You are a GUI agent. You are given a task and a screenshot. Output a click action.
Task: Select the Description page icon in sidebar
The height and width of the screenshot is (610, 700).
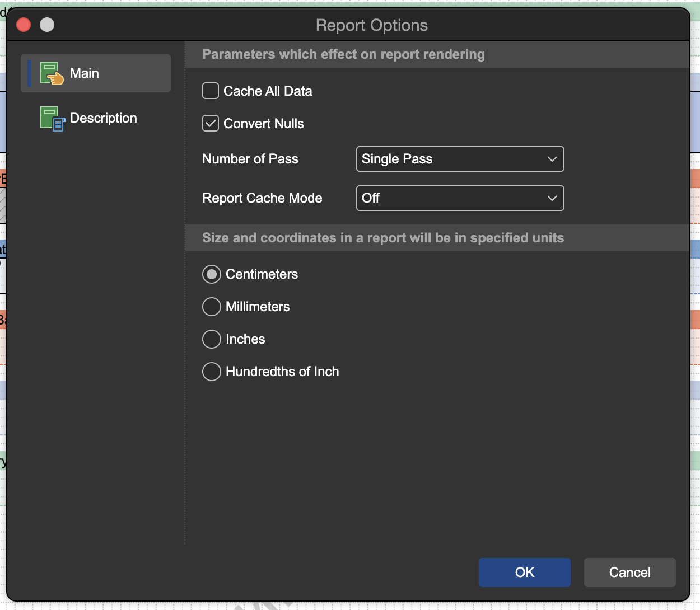tap(52, 119)
